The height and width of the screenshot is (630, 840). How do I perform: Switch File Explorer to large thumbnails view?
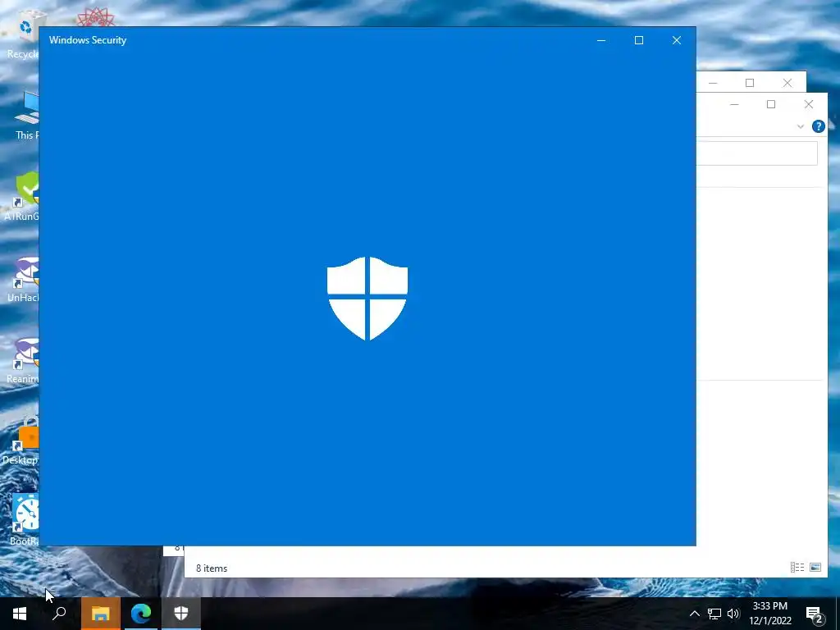point(815,568)
